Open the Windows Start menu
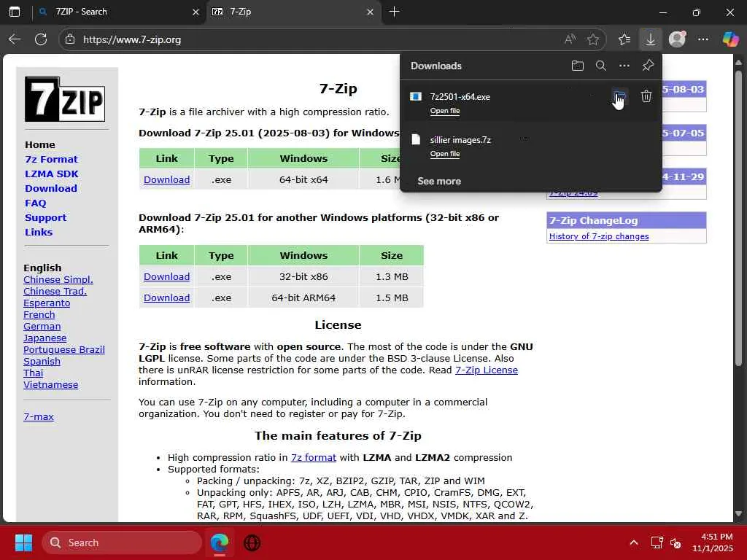 (x=23, y=542)
